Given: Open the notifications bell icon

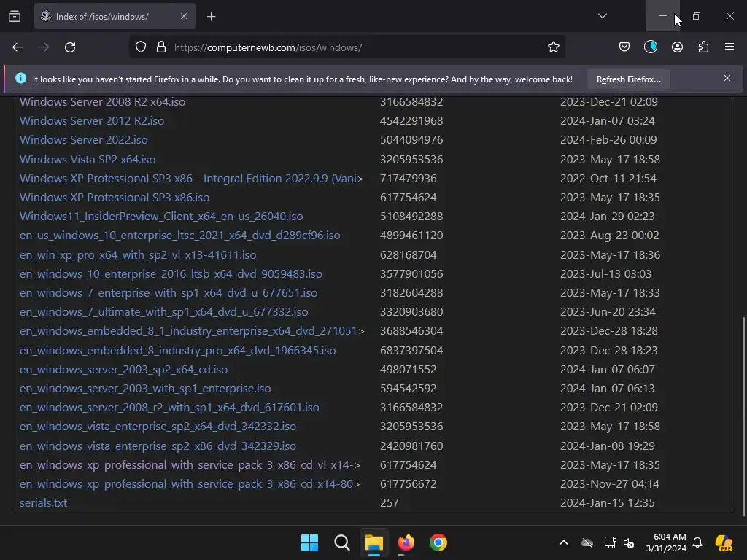Looking at the screenshot, I should click(x=697, y=542).
